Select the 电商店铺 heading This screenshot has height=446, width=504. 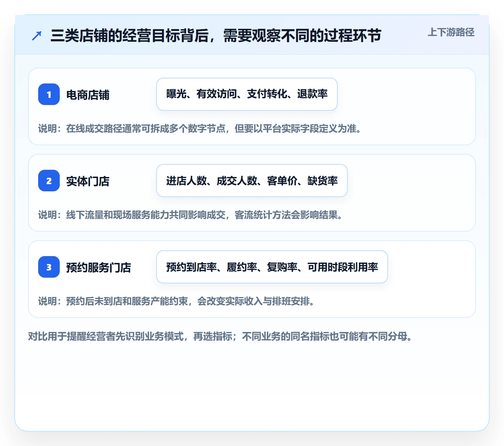(x=88, y=95)
